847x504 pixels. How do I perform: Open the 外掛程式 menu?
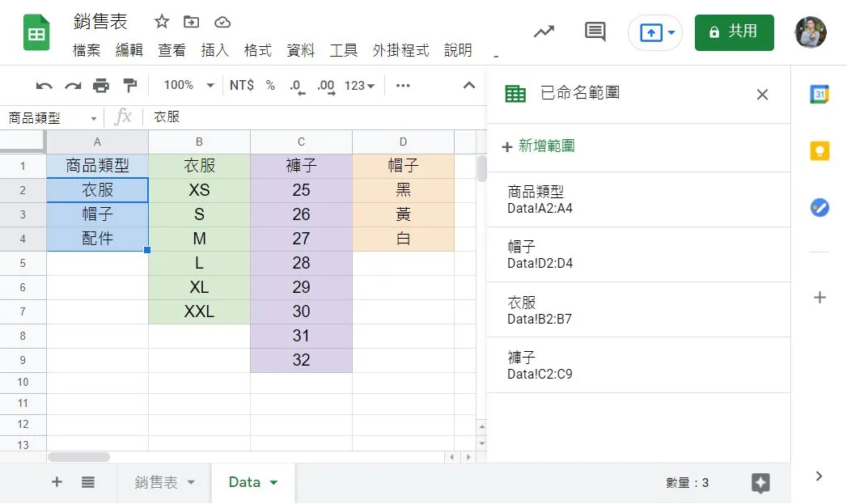tap(400, 50)
